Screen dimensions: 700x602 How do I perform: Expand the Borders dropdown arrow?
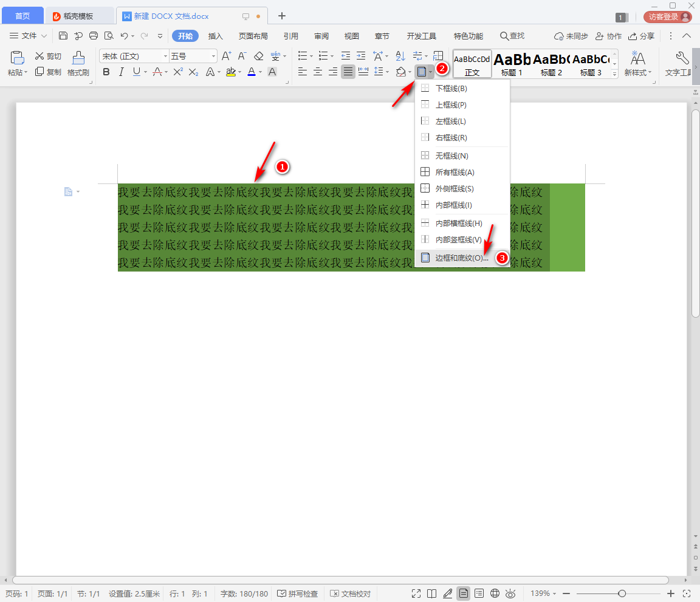point(430,72)
